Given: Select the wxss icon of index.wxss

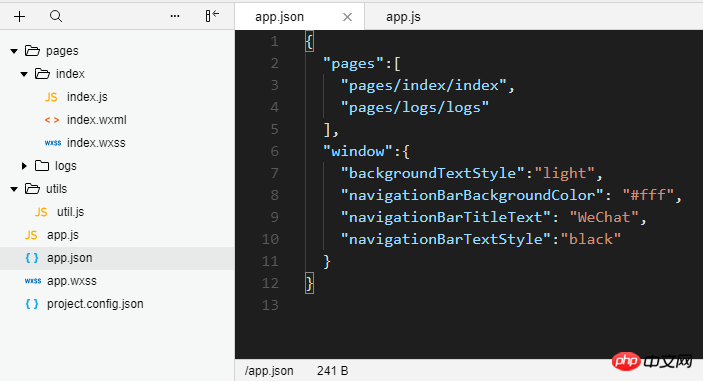Looking at the screenshot, I should 53,143.
